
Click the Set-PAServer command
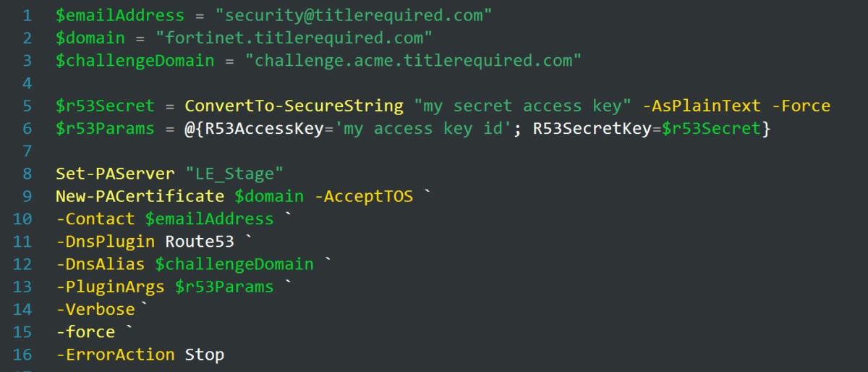[115, 174]
